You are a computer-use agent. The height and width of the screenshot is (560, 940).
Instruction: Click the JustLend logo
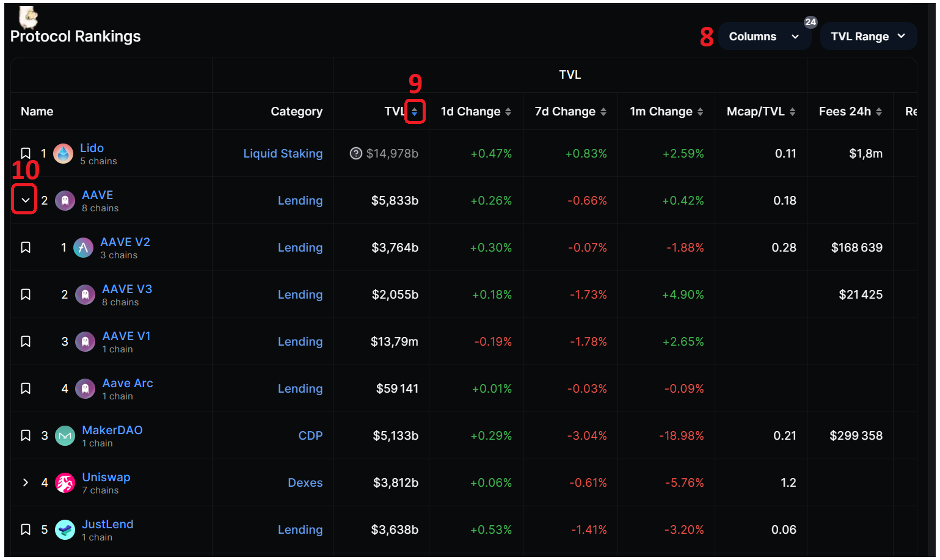click(x=65, y=529)
